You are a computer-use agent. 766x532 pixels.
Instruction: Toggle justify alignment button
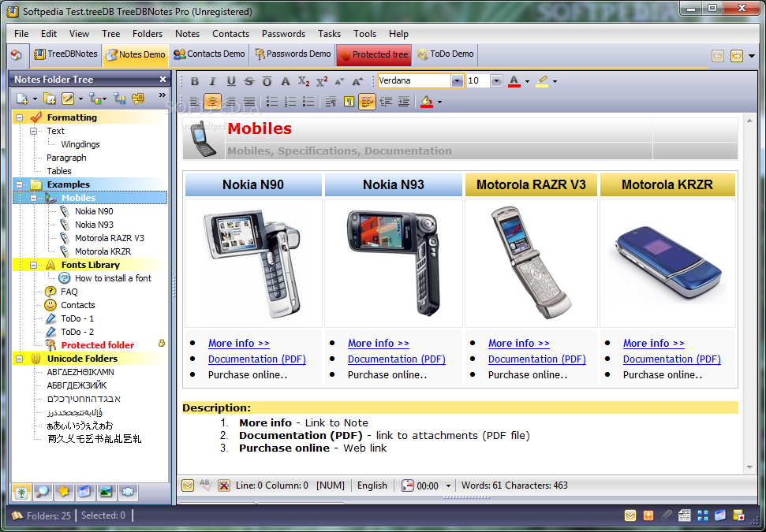coord(248,102)
